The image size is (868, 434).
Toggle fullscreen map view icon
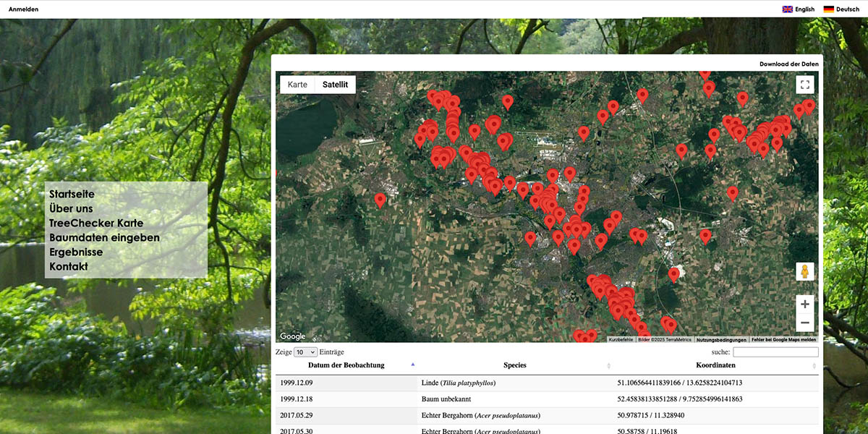pyautogui.click(x=805, y=85)
